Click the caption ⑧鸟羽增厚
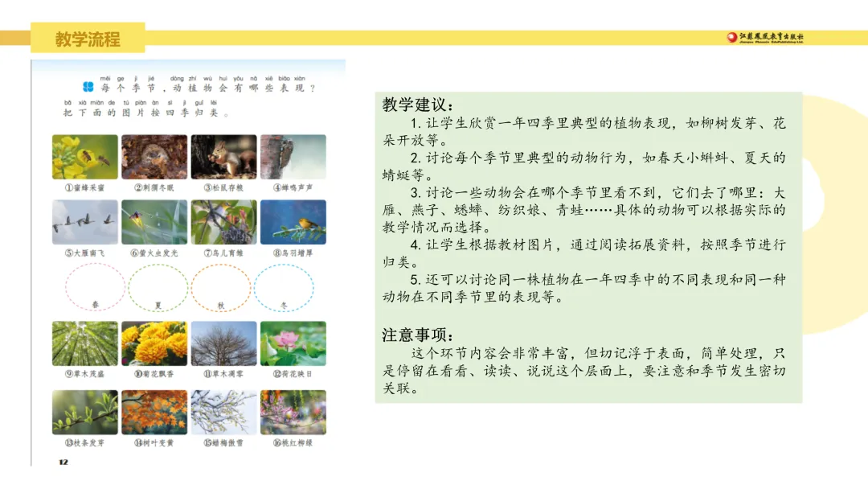 click(293, 253)
